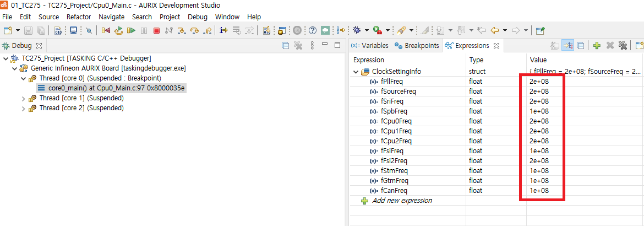The height and width of the screenshot is (226, 644).
Task: Click the binary 010 build icon
Action: (58, 30)
